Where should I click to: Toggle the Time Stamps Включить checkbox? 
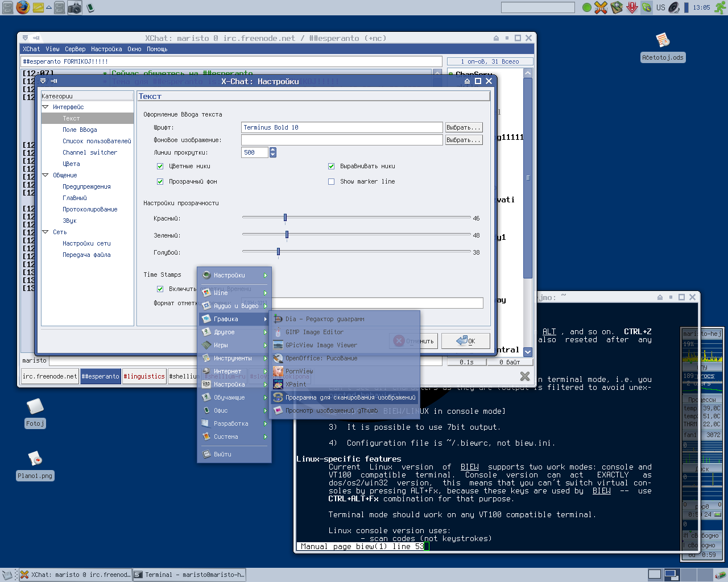[160, 289]
